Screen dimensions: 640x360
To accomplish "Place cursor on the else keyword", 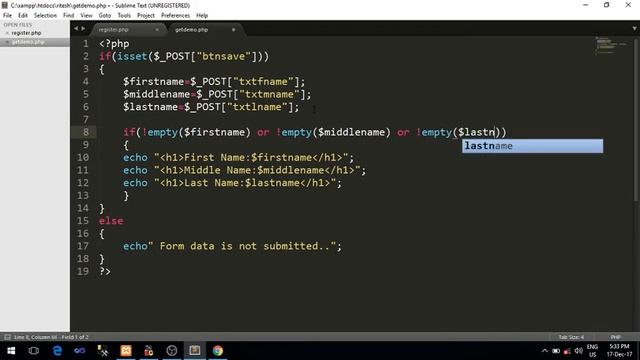I will pos(111,221).
